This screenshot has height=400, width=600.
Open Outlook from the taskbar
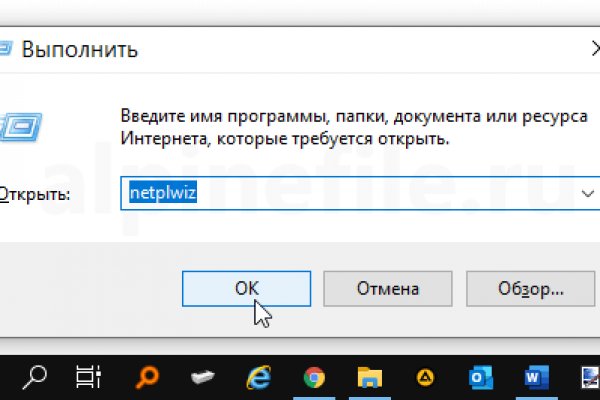[481, 377]
